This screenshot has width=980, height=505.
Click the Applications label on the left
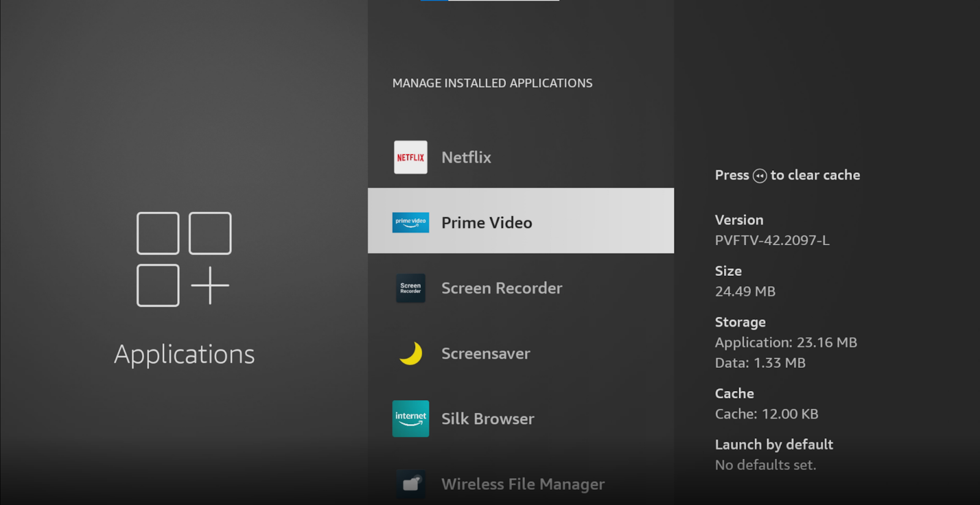(184, 354)
